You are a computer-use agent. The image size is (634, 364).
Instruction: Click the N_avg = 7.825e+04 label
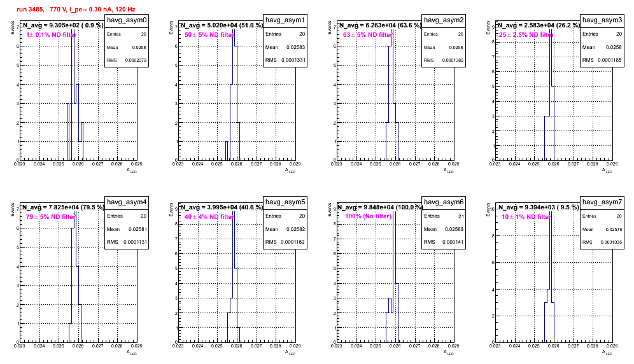pyautogui.click(x=63, y=207)
